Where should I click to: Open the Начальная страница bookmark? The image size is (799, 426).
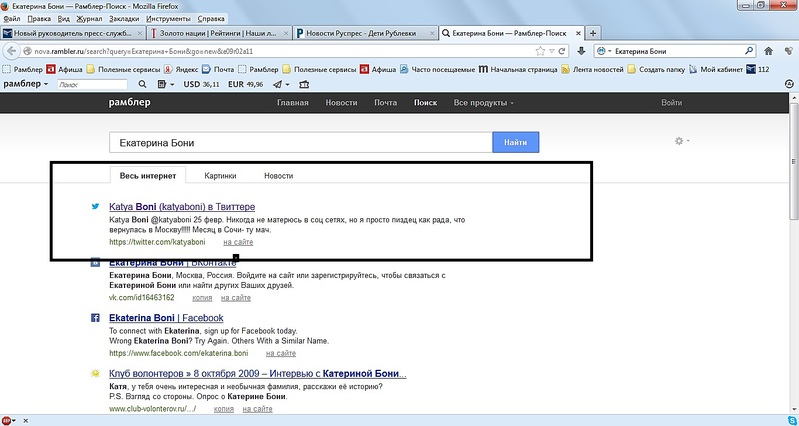pyautogui.click(x=518, y=69)
